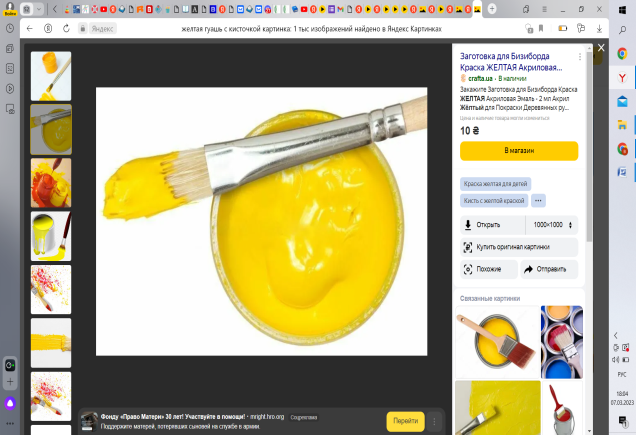
Task: Select 'Кисть с желтой краской' tag
Action: click(494, 200)
